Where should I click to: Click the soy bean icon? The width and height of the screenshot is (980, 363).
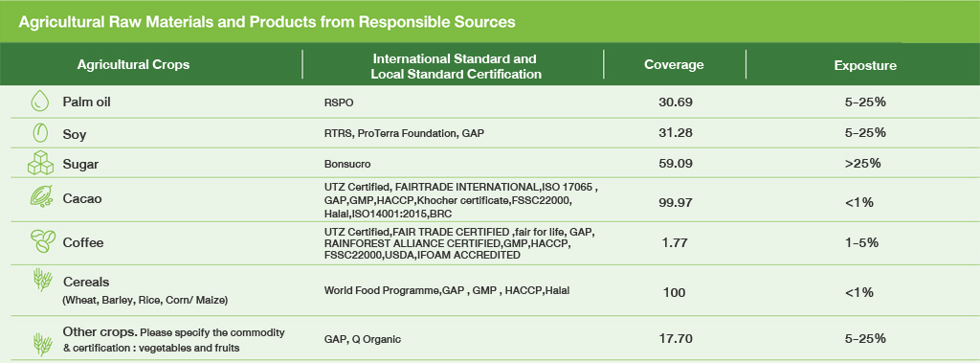point(40,133)
